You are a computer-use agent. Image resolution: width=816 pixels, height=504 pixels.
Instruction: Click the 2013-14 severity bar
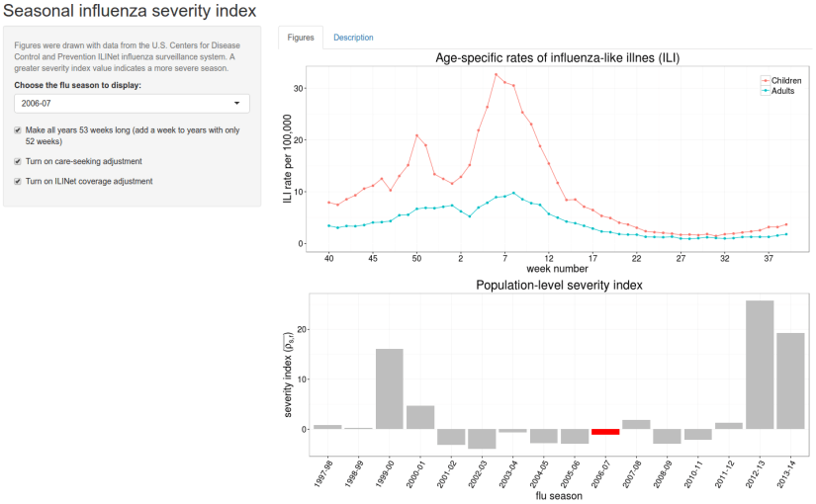click(790, 380)
